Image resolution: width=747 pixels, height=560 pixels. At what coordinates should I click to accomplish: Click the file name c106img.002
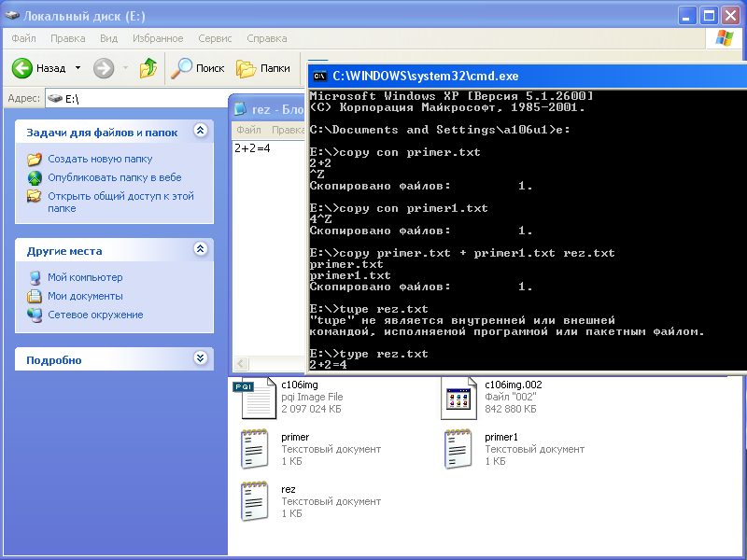[x=513, y=385]
